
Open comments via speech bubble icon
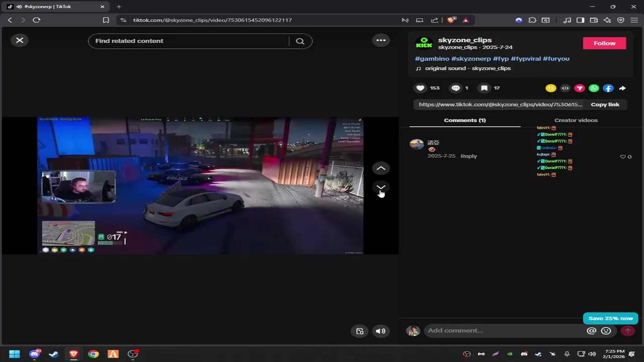click(455, 88)
